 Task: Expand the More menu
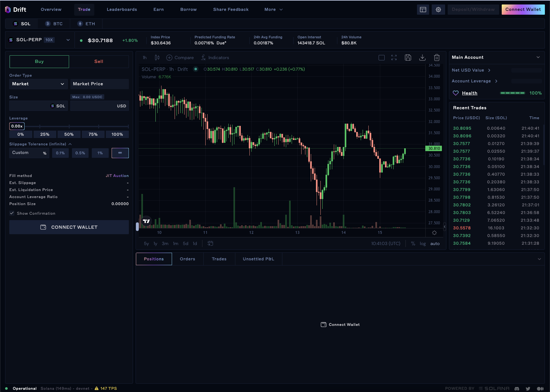[274, 10]
